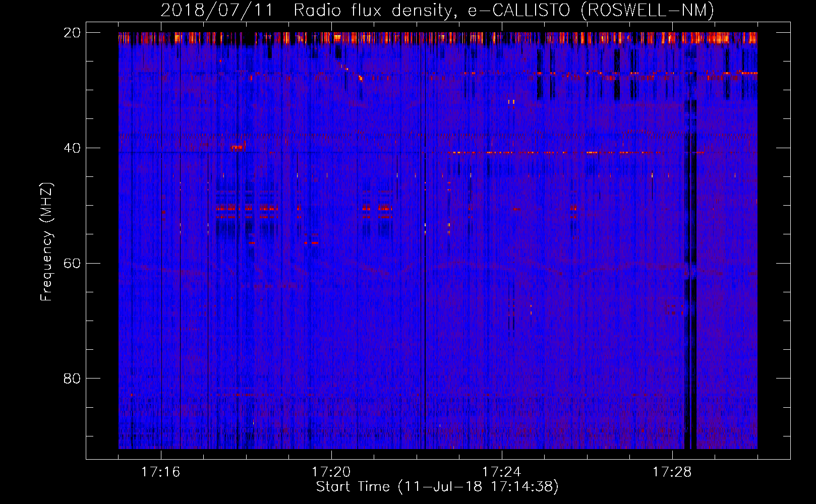Click the '17:20' time tick label
Screen dimensions: 816x504
click(x=331, y=472)
